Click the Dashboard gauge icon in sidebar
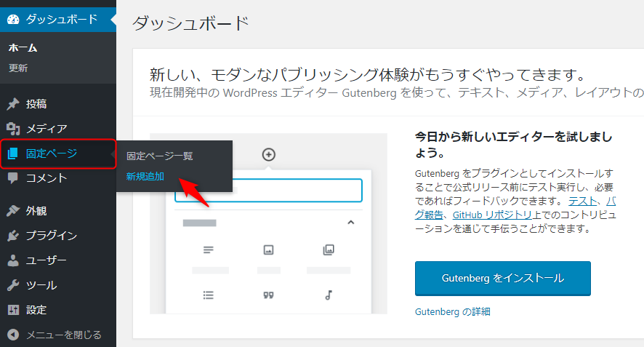The height and width of the screenshot is (347, 644). 13,20
